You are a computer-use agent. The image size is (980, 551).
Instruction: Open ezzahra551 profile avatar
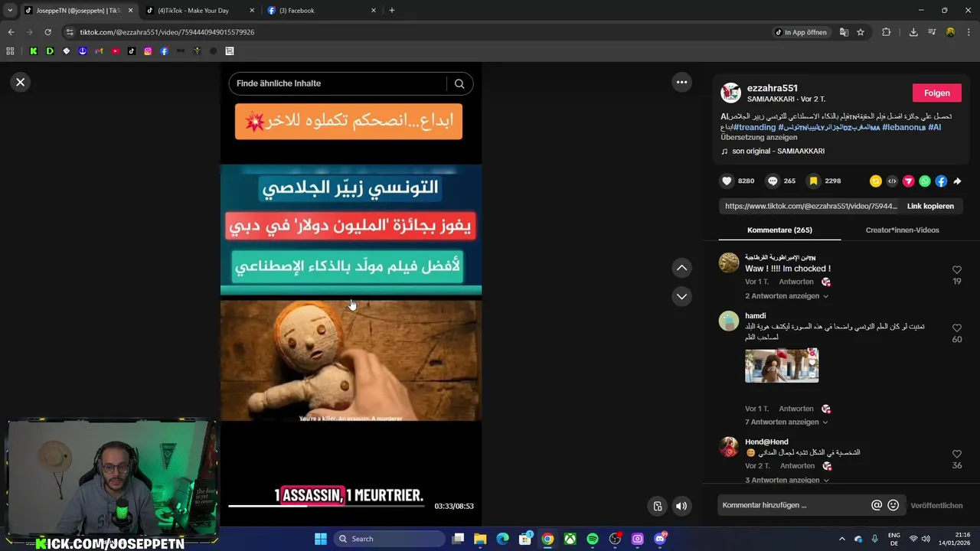(731, 93)
